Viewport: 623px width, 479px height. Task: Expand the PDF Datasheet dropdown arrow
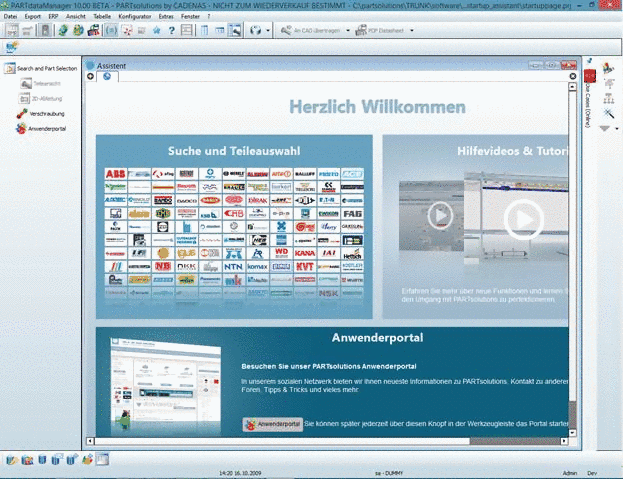[412, 31]
